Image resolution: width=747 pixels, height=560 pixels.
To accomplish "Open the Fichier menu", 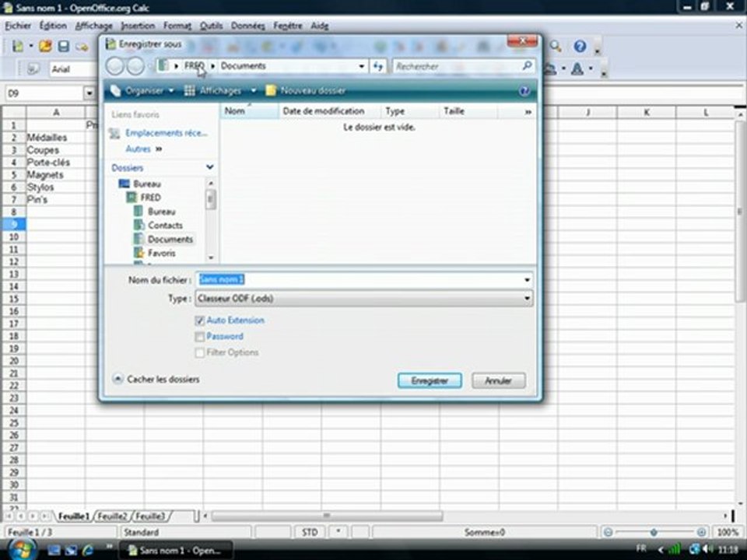I will (x=18, y=26).
